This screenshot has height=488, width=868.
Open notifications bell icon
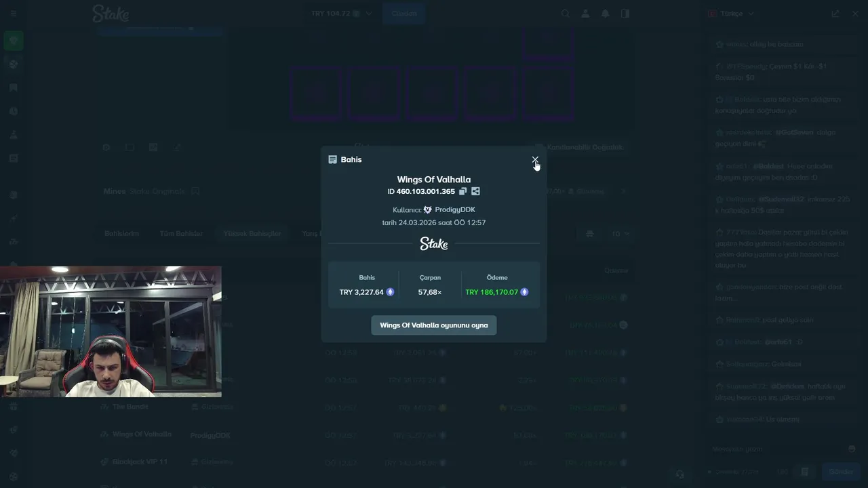[606, 14]
